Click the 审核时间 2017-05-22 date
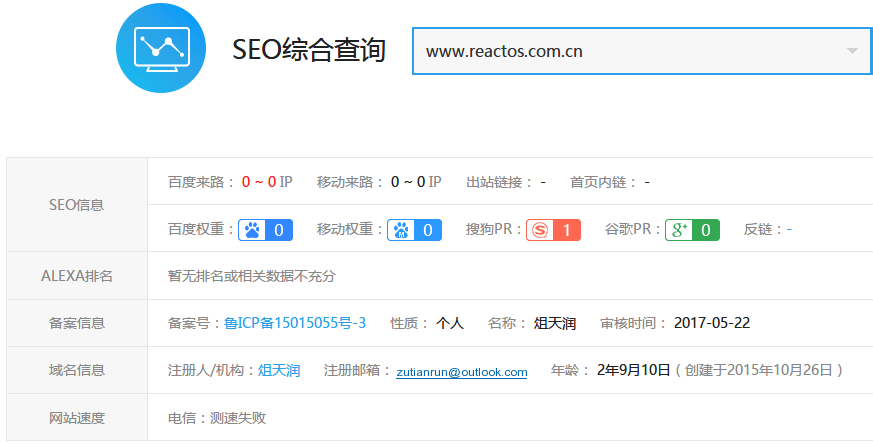Screen dimensions: 873x444 [x=712, y=323]
